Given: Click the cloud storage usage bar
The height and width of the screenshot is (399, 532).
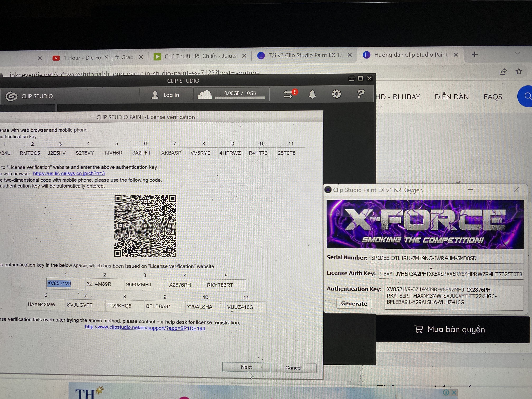Looking at the screenshot, I should pos(240,98).
